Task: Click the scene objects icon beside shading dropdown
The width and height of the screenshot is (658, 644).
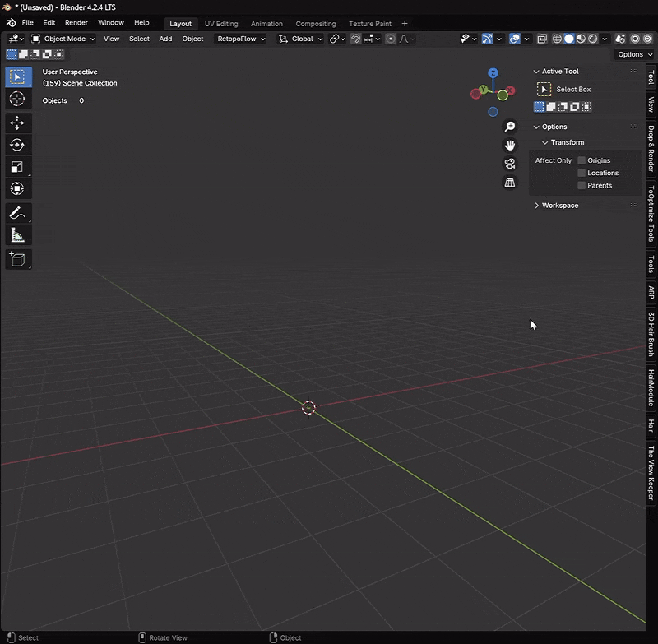Action: [620, 39]
